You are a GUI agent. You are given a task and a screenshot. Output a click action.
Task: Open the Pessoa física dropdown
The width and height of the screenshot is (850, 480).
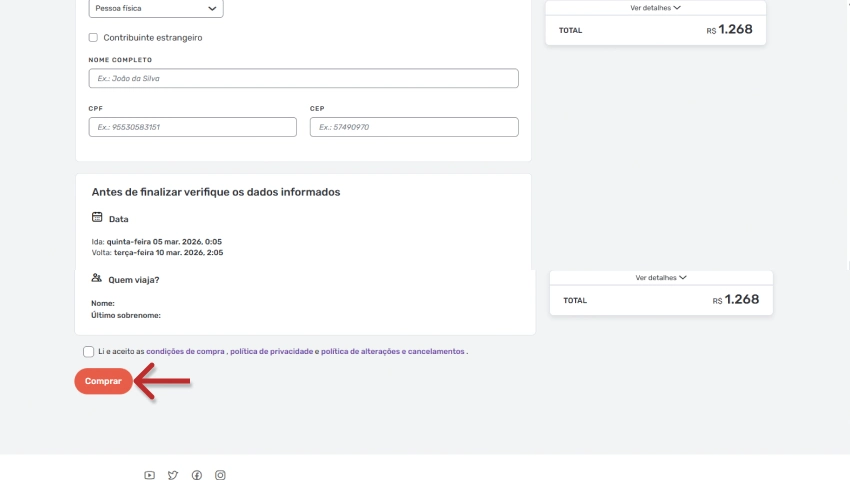(155, 8)
